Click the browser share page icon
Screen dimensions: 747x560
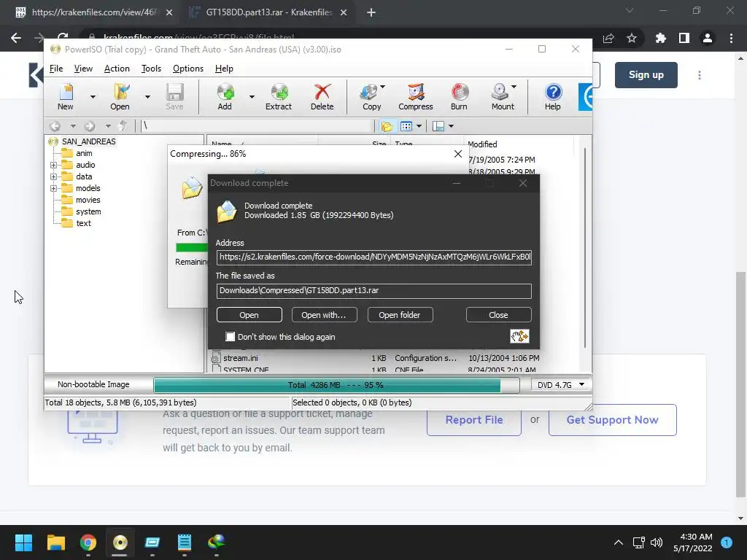pos(608,38)
